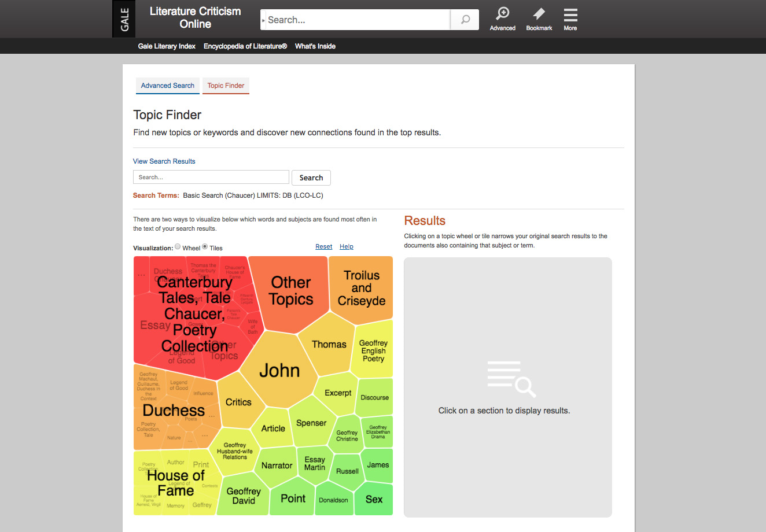This screenshot has width=766, height=532.
Task: Select the Geoffrey David tile
Action: [244, 496]
